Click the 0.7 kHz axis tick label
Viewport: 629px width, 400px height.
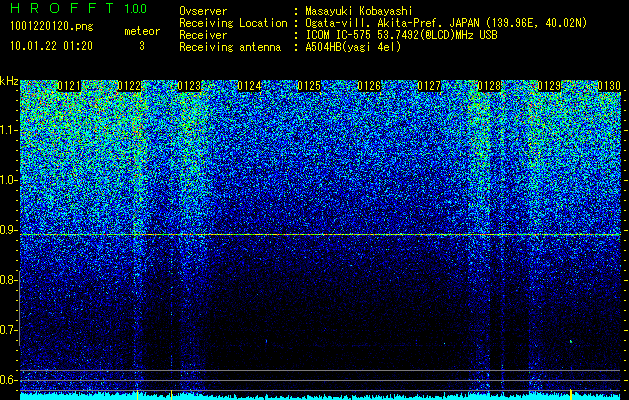(9, 330)
